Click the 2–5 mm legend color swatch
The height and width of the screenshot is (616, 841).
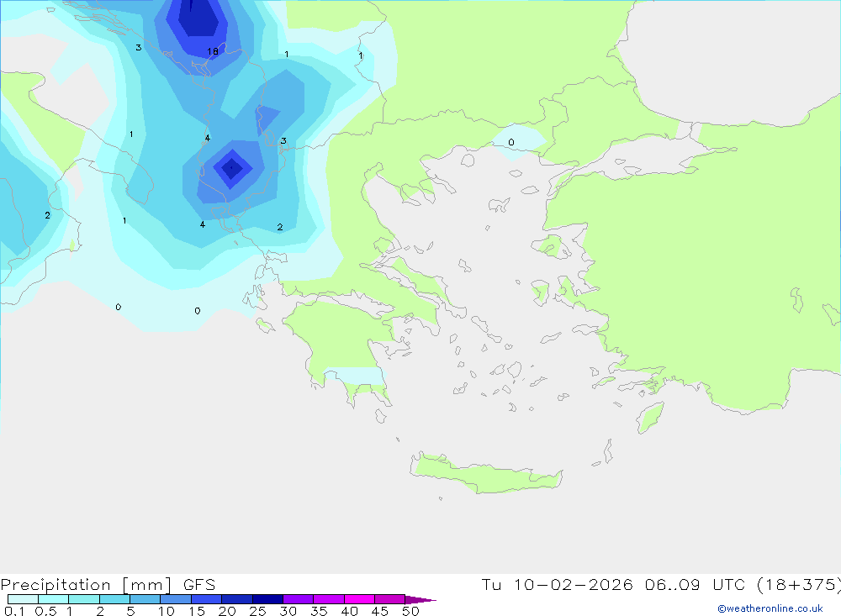[x=114, y=599]
